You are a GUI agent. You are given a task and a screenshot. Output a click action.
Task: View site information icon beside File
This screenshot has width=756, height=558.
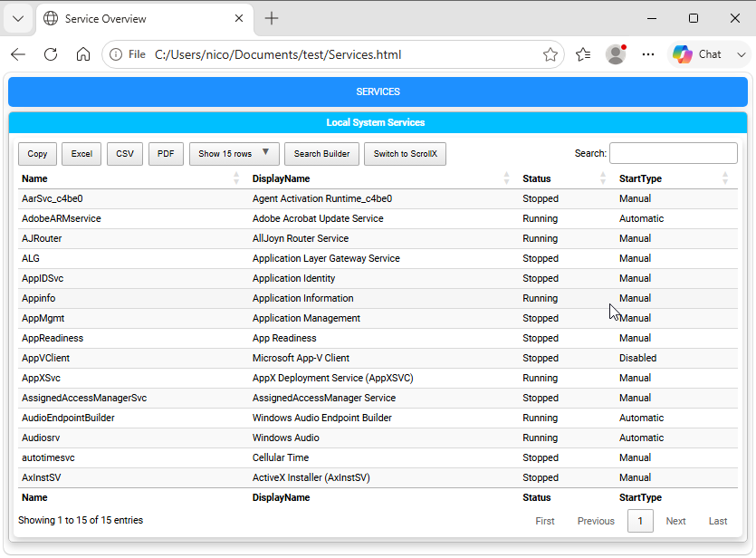(116, 54)
